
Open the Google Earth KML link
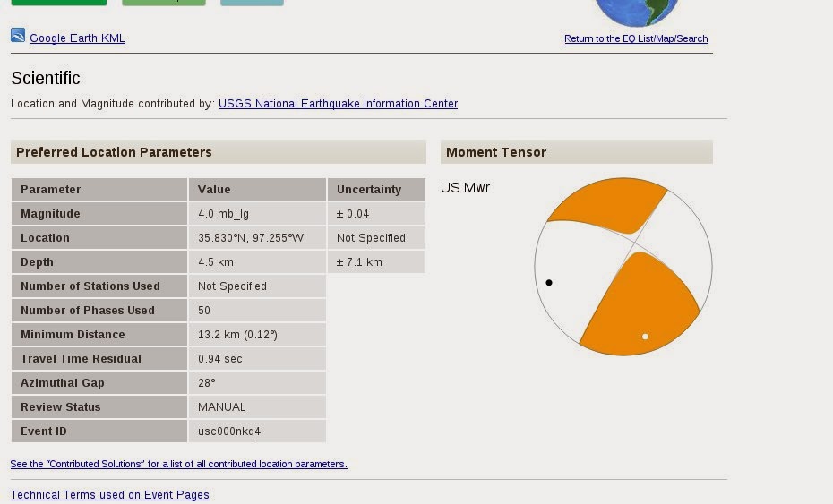point(77,38)
